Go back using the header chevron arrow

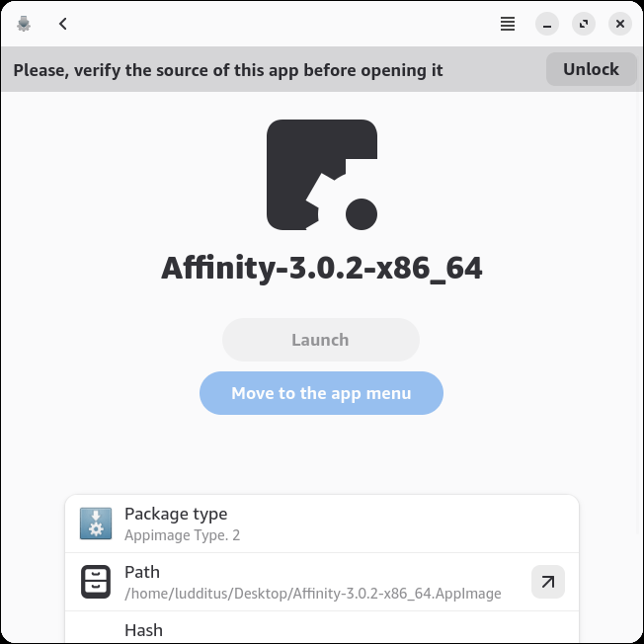[63, 24]
